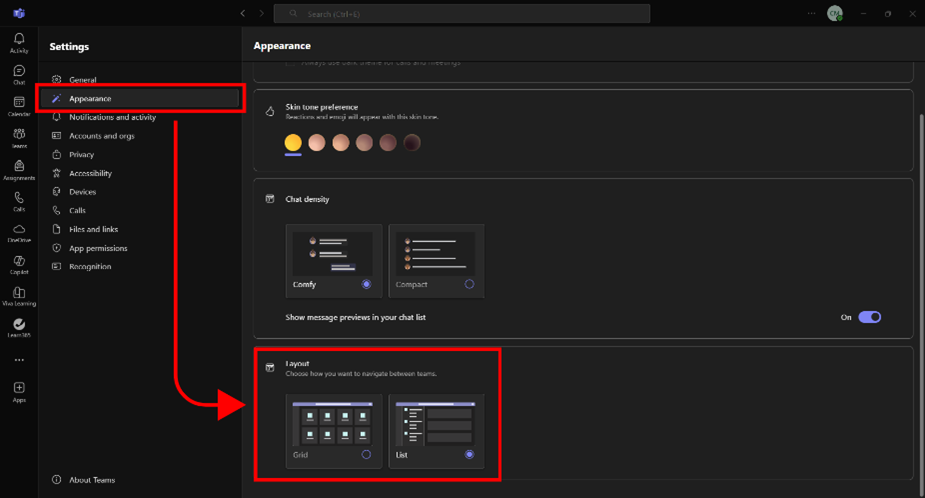This screenshot has height=498, width=925.
Task: Switch to the Privacy settings section
Action: [x=81, y=155]
